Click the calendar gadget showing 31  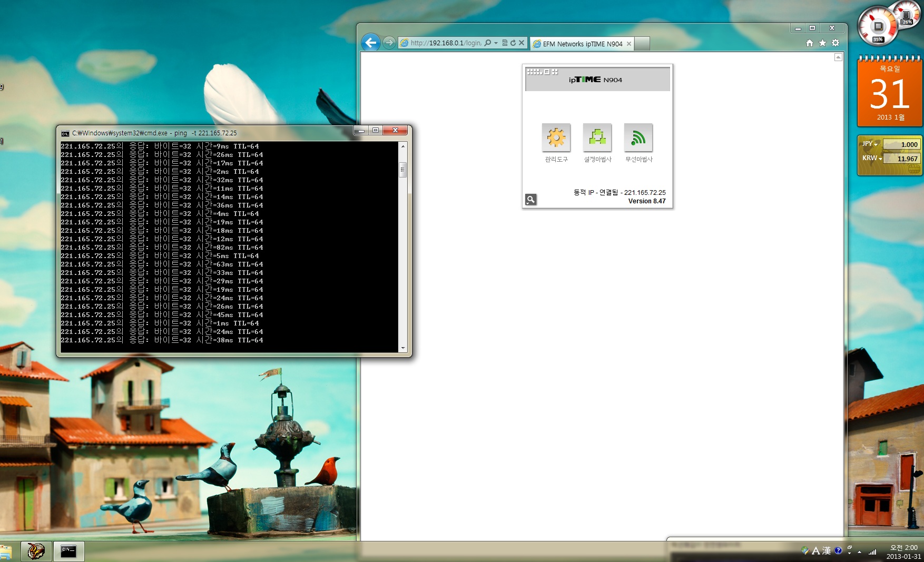tap(889, 92)
